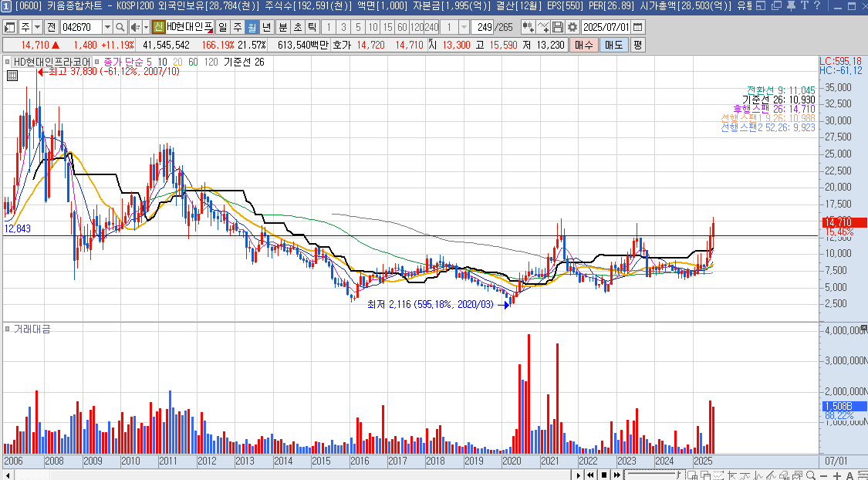The image size is (868, 480).
Task: Click the bottom toolbar magnifier zoom icon
Action: (811, 475)
